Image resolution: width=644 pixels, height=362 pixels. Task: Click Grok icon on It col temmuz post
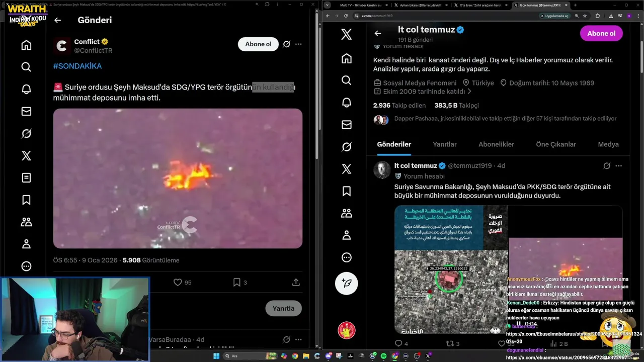pos(607,166)
